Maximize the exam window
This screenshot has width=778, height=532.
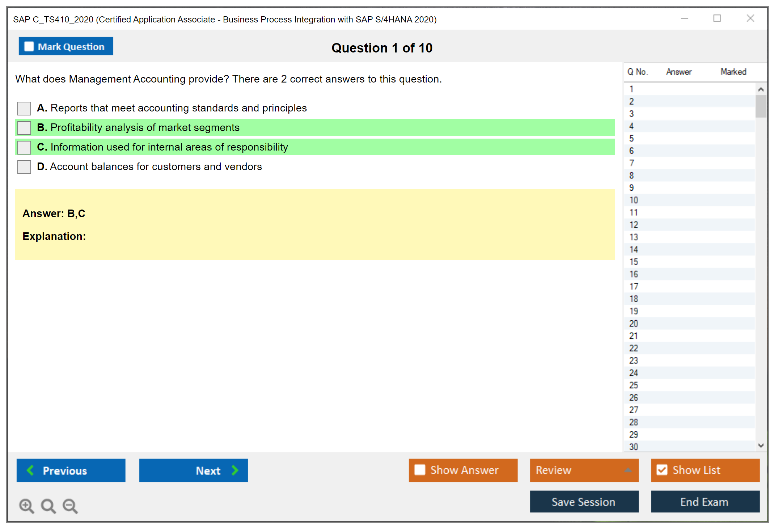click(x=717, y=18)
